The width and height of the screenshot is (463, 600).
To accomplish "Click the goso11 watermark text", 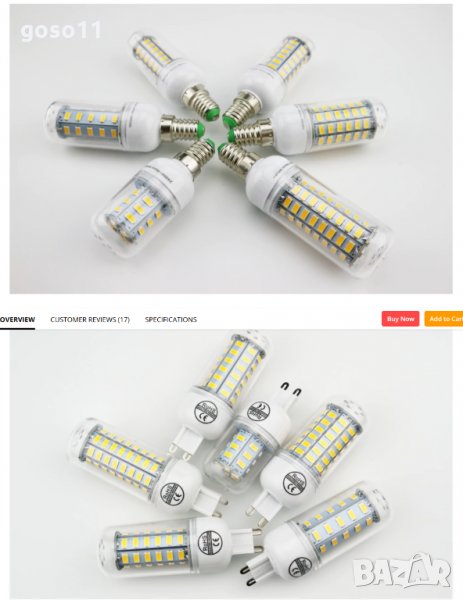I will click(x=61, y=31).
